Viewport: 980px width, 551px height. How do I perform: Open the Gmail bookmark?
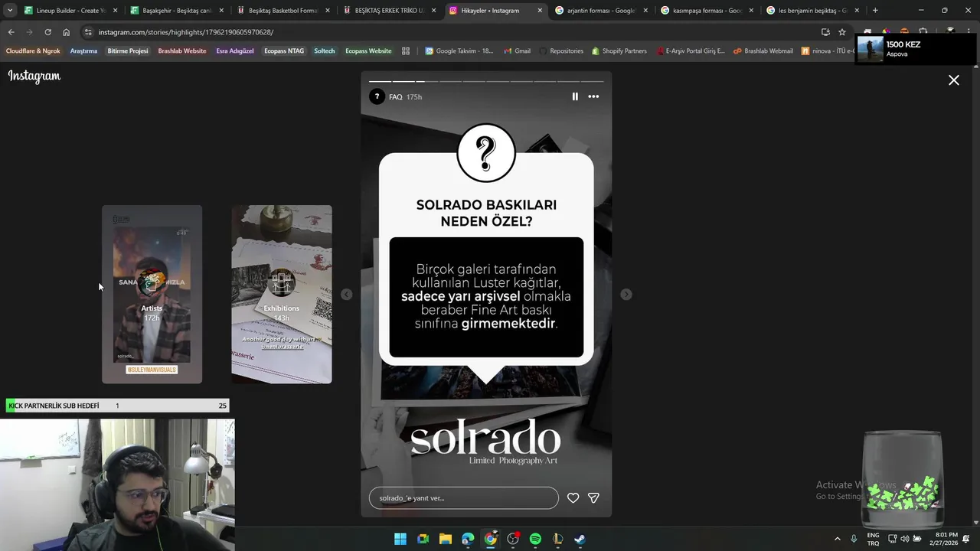[x=517, y=51]
